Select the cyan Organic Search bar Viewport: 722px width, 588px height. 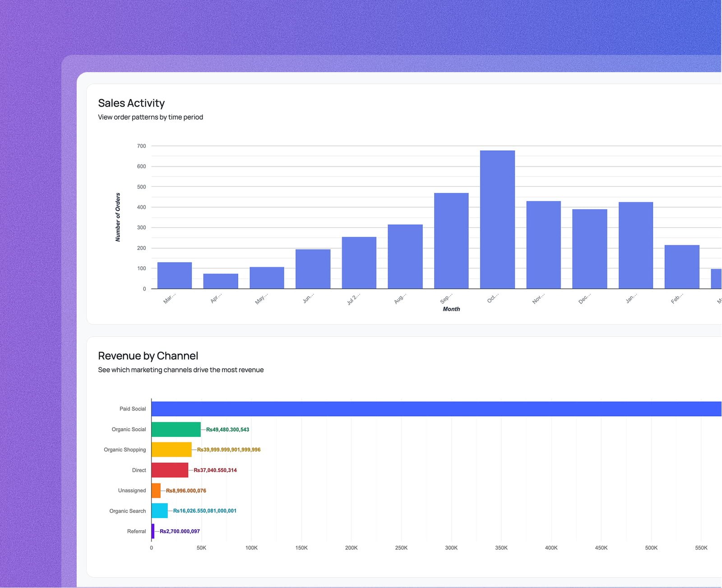pyautogui.click(x=160, y=511)
